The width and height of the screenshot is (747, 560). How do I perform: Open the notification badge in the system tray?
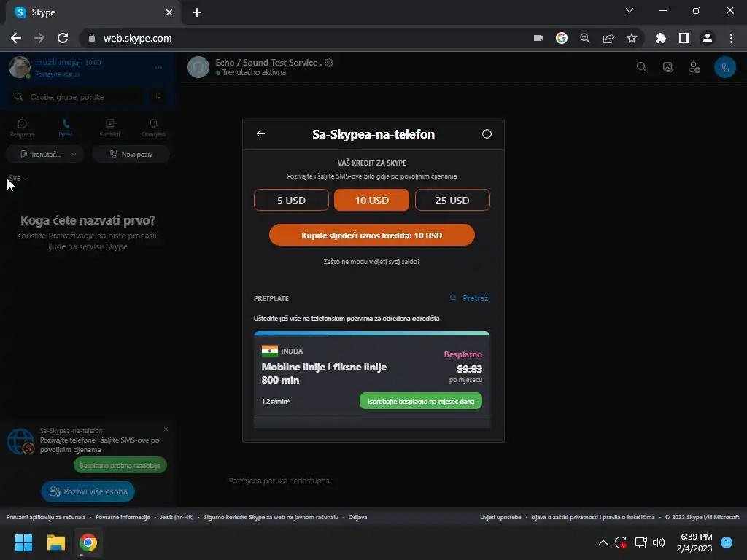[727, 542]
